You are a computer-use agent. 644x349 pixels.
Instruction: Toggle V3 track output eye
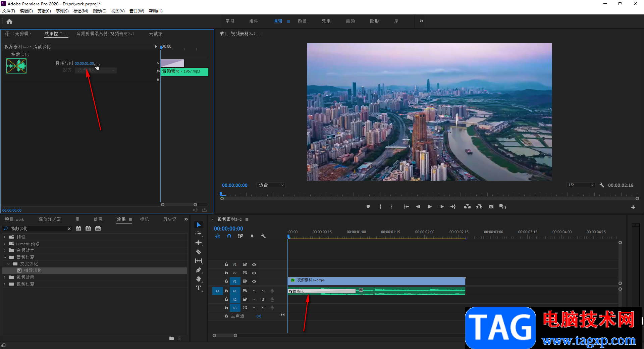pyautogui.click(x=254, y=264)
